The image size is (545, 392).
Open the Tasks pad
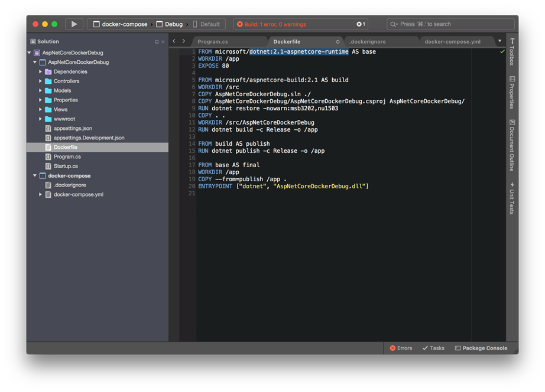(x=433, y=348)
